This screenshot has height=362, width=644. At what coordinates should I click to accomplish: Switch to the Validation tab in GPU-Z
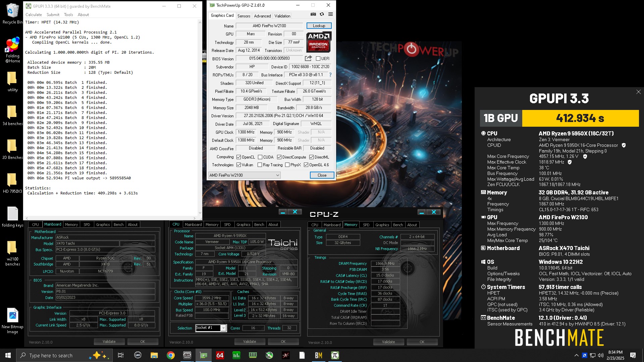pyautogui.click(x=282, y=16)
